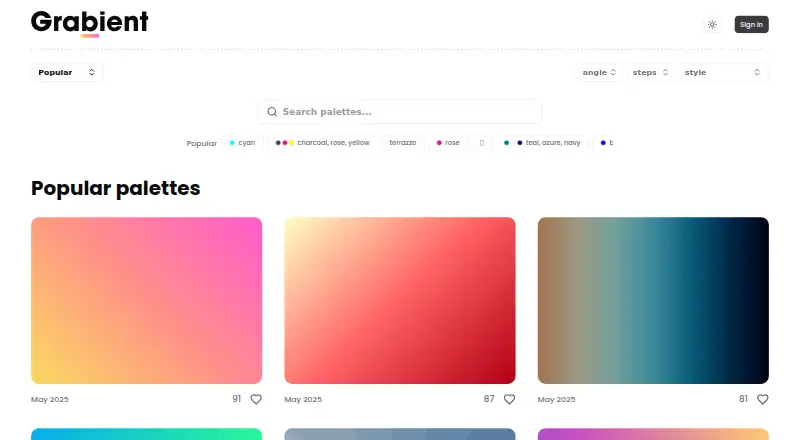Select the terrazzo tag

(x=403, y=143)
